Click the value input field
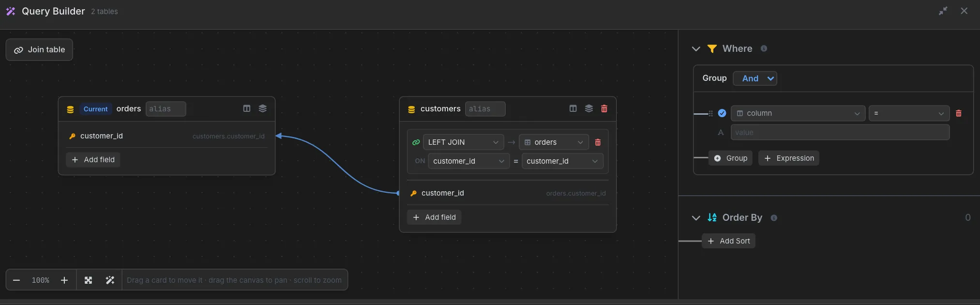 click(840, 133)
